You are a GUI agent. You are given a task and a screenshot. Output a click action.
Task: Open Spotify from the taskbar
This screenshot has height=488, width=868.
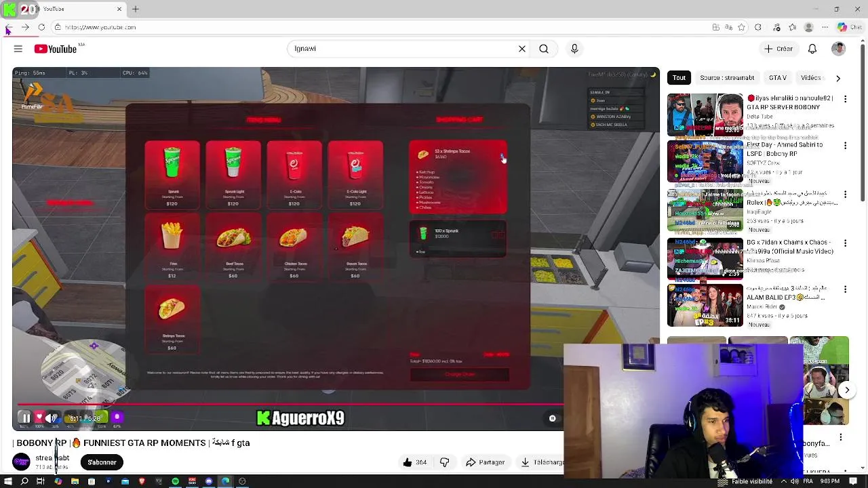pos(176,481)
